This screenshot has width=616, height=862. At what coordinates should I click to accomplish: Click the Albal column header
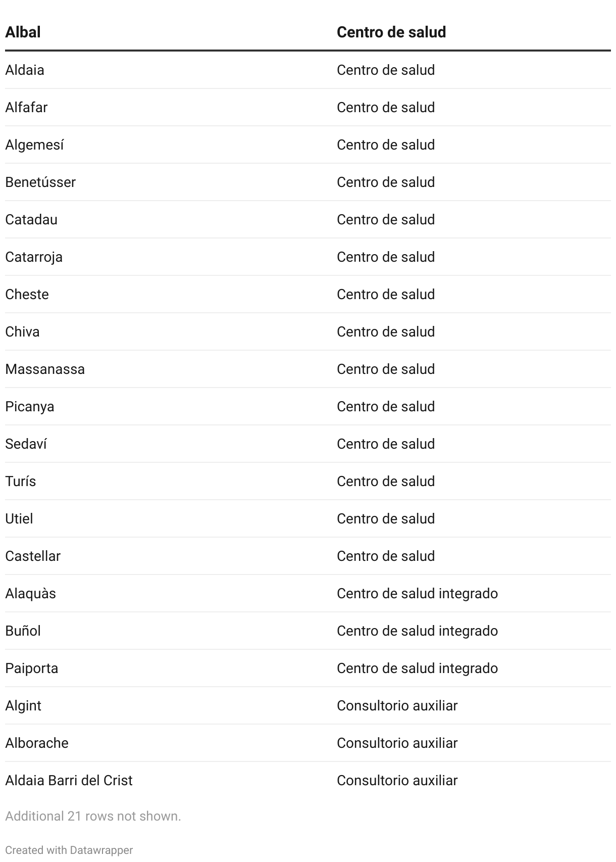click(23, 32)
